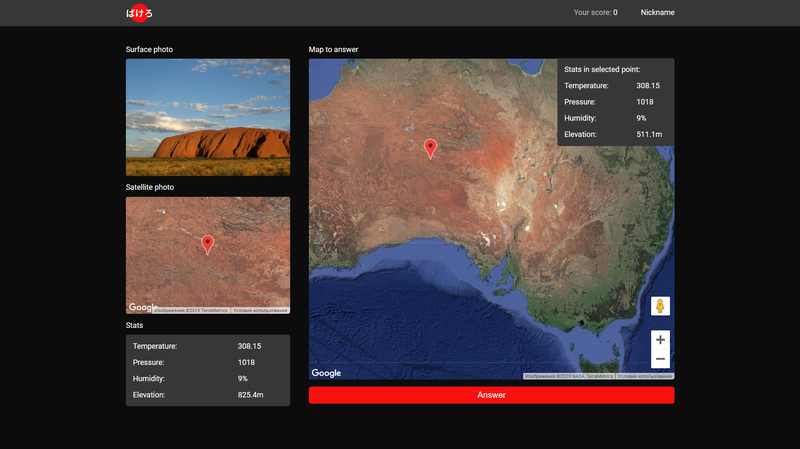800x449 pixels.
Task: Click the Uluru surface photo thumbnail
Action: click(x=207, y=117)
